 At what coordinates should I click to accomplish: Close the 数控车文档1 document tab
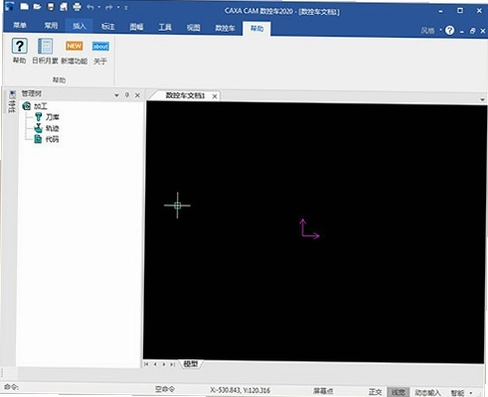coord(215,96)
